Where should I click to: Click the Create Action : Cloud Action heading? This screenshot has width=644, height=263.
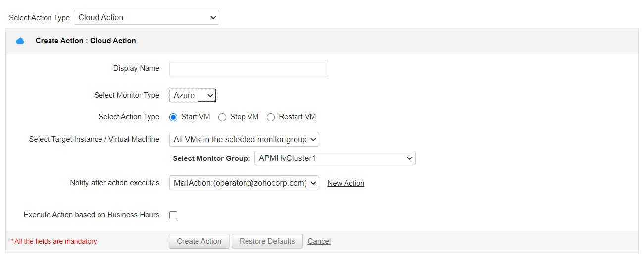tap(86, 41)
